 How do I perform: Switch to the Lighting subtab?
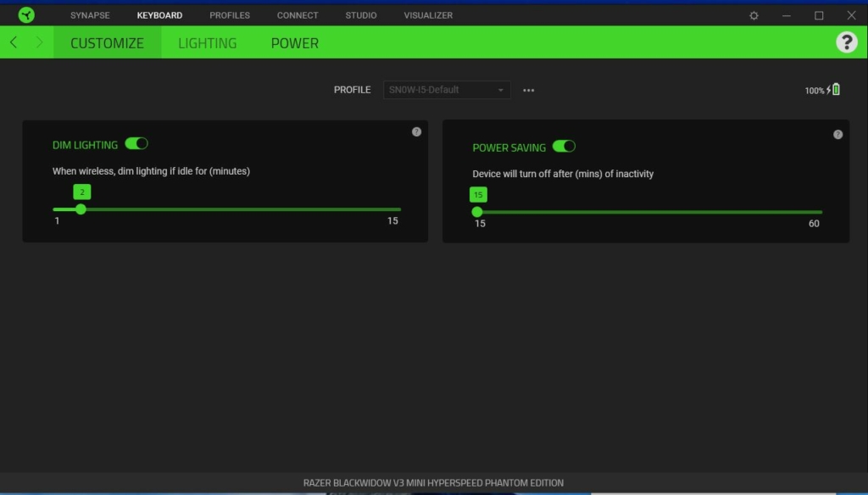[x=207, y=42]
